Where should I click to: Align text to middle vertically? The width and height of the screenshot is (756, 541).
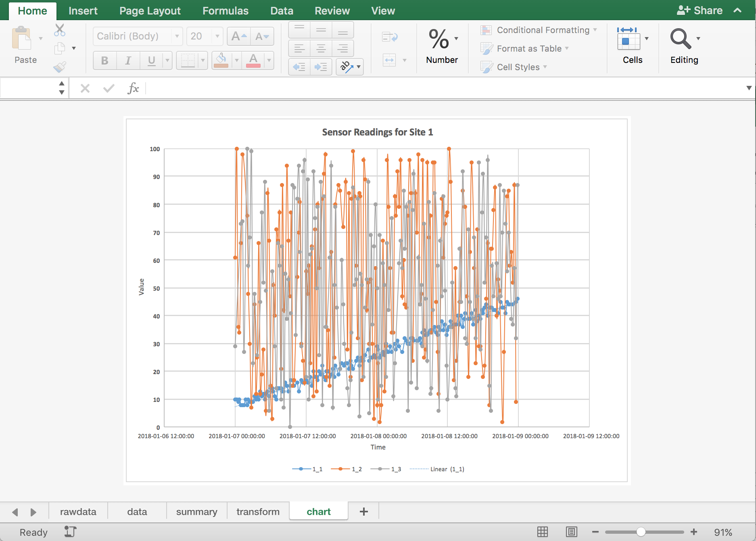coord(321,30)
